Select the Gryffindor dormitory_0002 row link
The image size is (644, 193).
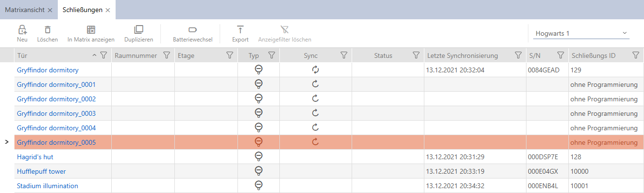pos(56,99)
